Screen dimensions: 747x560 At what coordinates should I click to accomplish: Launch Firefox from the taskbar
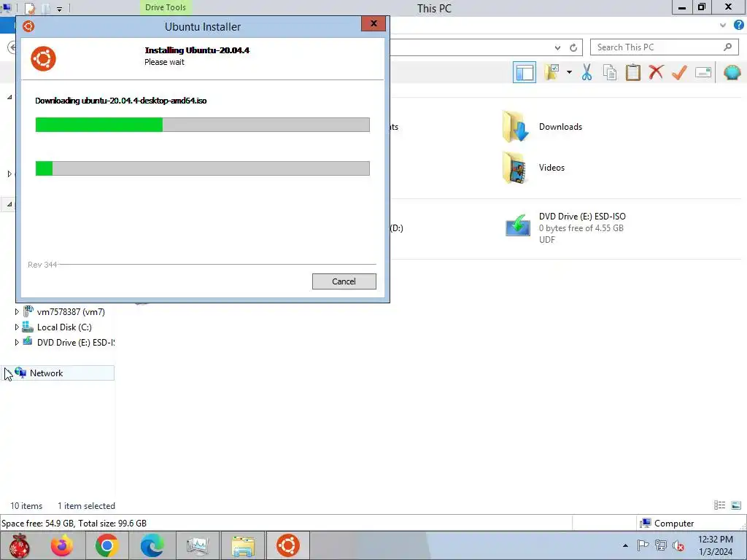pyautogui.click(x=62, y=545)
